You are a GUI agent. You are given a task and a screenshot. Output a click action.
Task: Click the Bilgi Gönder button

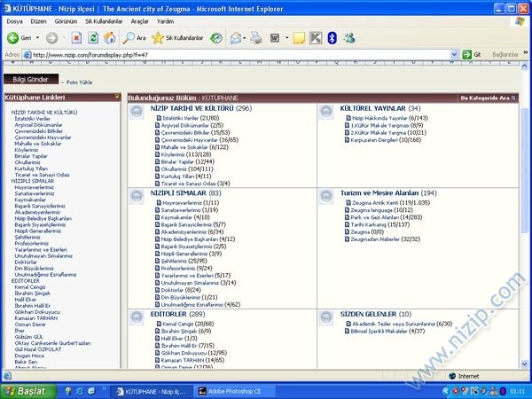pos(31,80)
